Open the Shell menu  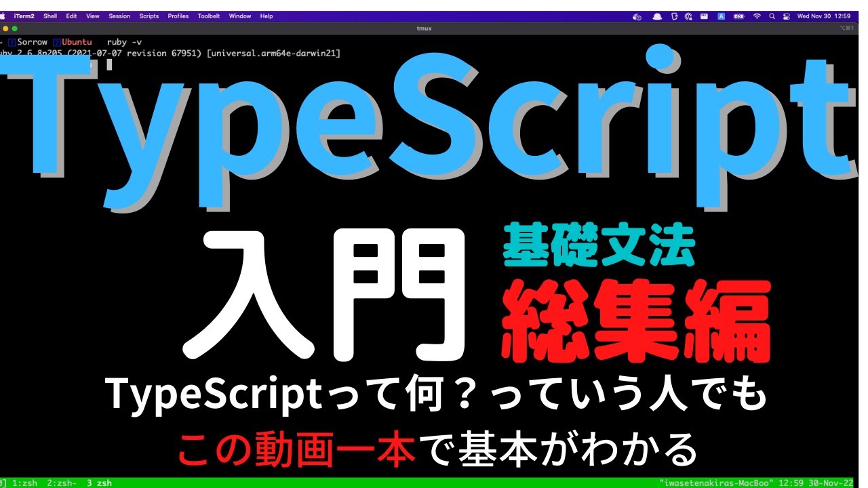[50, 16]
